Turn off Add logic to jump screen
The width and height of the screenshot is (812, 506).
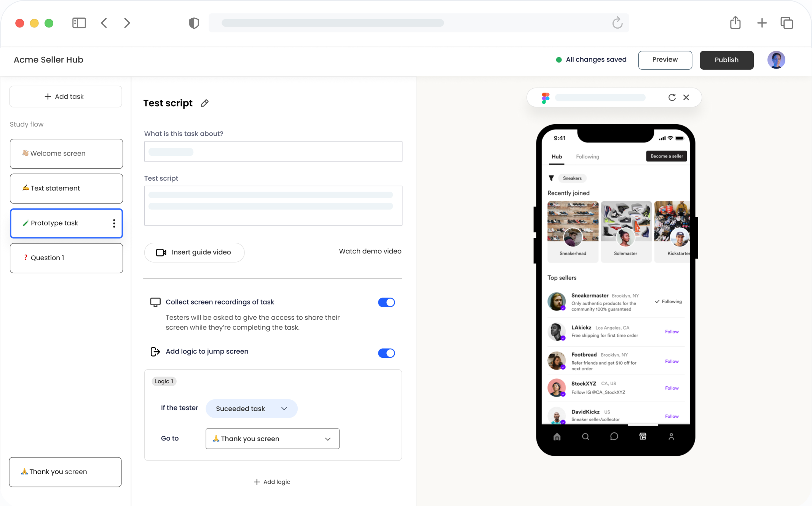[x=386, y=353]
